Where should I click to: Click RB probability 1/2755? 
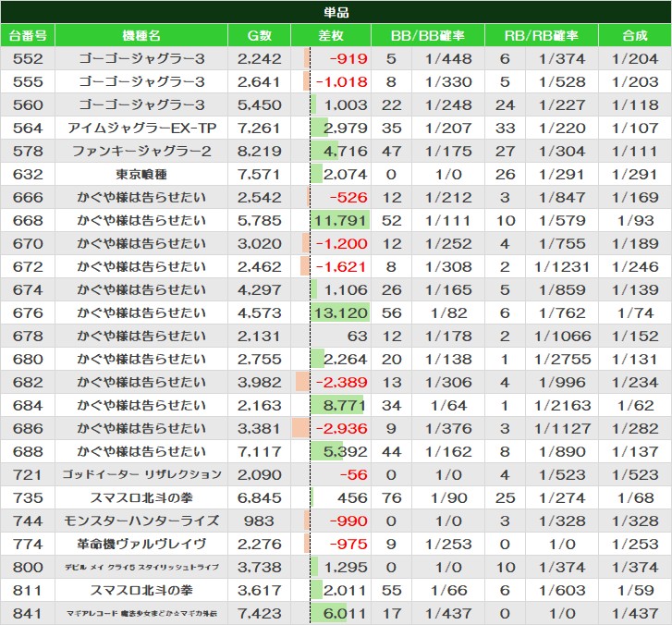(562, 360)
